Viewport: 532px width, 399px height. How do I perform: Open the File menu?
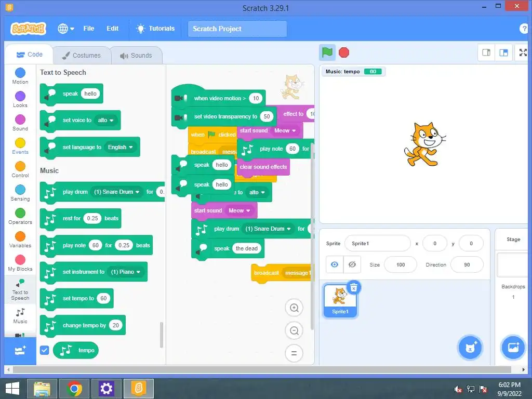(x=88, y=29)
